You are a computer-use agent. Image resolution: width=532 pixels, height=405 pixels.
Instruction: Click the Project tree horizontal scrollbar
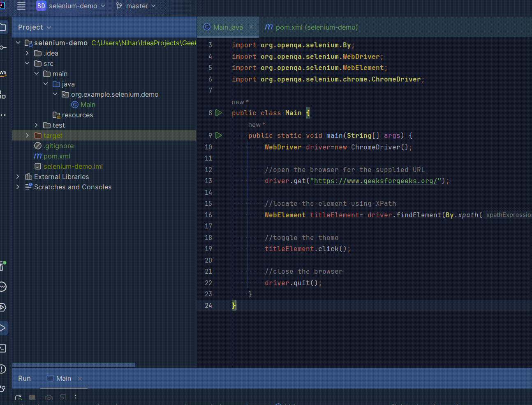pos(74,365)
